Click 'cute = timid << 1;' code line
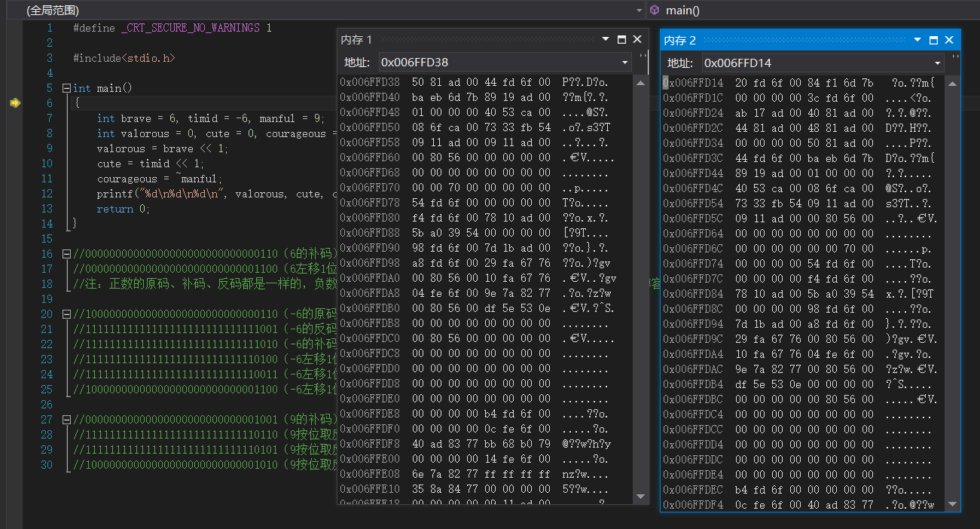Image resolution: width=980 pixels, height=529 pixels. click(x=151, y=164)
